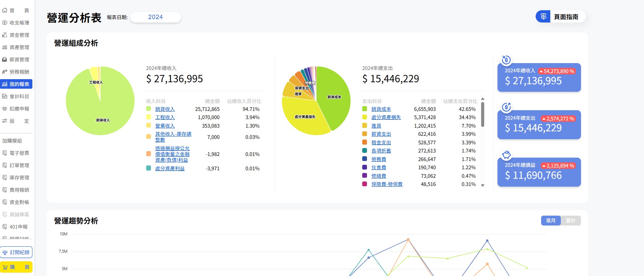Screen dimensions: 644x276
Task: Click the 訂單管理 add-on icon
Action: click(4, 165)
